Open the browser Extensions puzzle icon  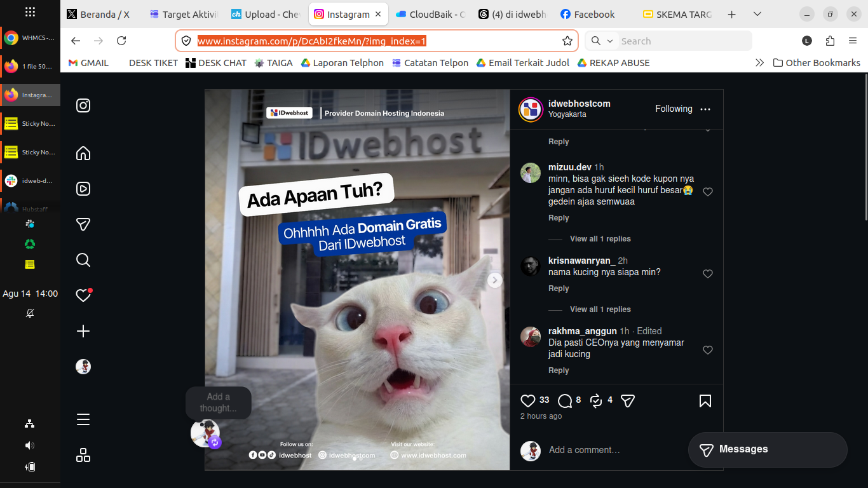point(830,41)
